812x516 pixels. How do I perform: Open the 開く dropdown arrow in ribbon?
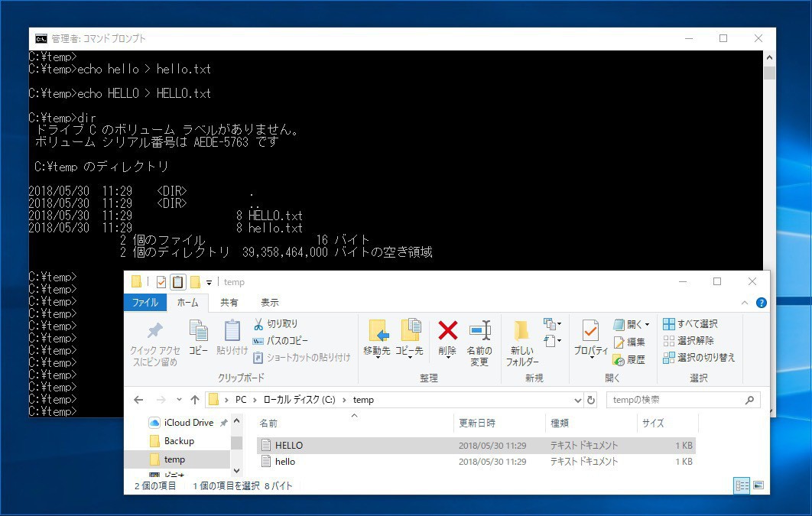[647, 325]
